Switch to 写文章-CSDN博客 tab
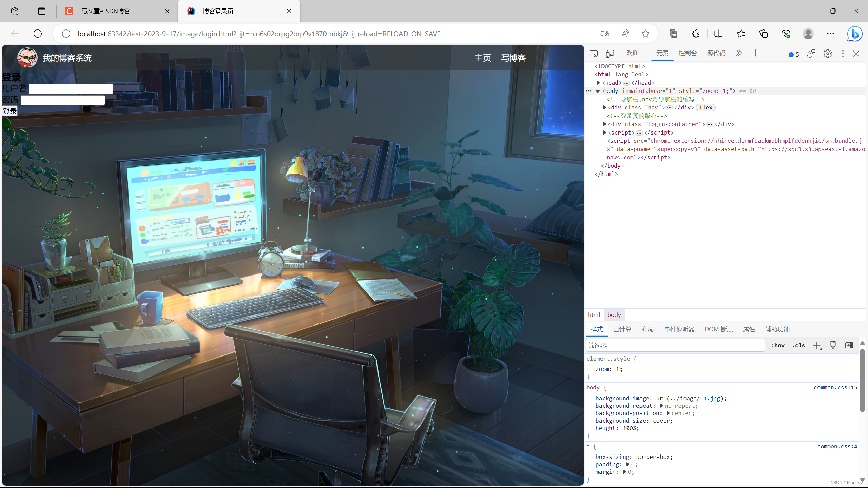This screenshot has width=868, height=488. coord(118,11)
